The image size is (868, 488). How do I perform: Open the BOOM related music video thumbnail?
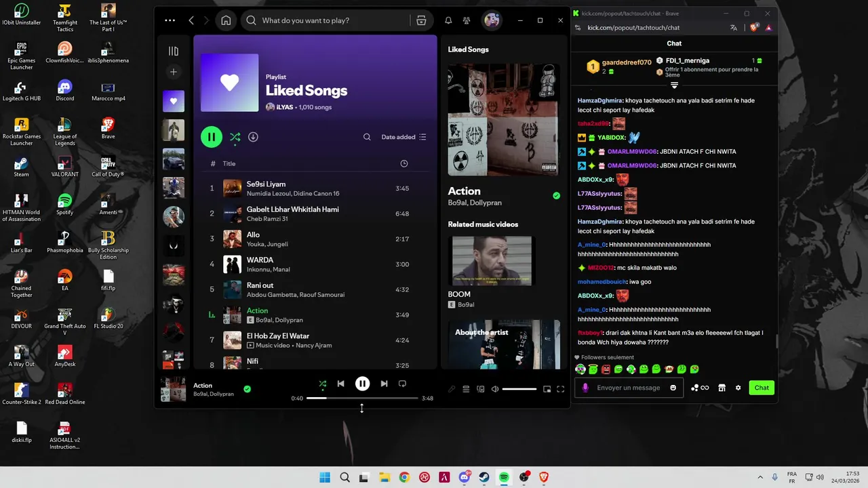[x=492, y=261]
